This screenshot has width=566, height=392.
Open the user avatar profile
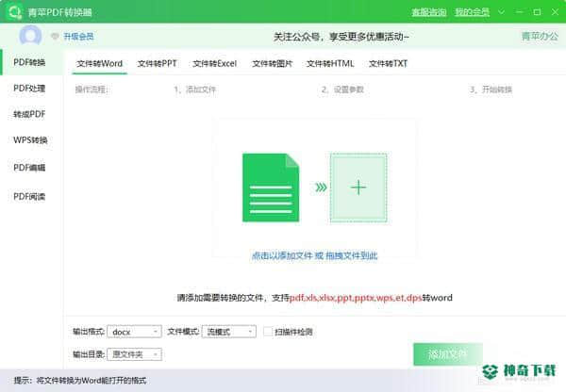30,36
